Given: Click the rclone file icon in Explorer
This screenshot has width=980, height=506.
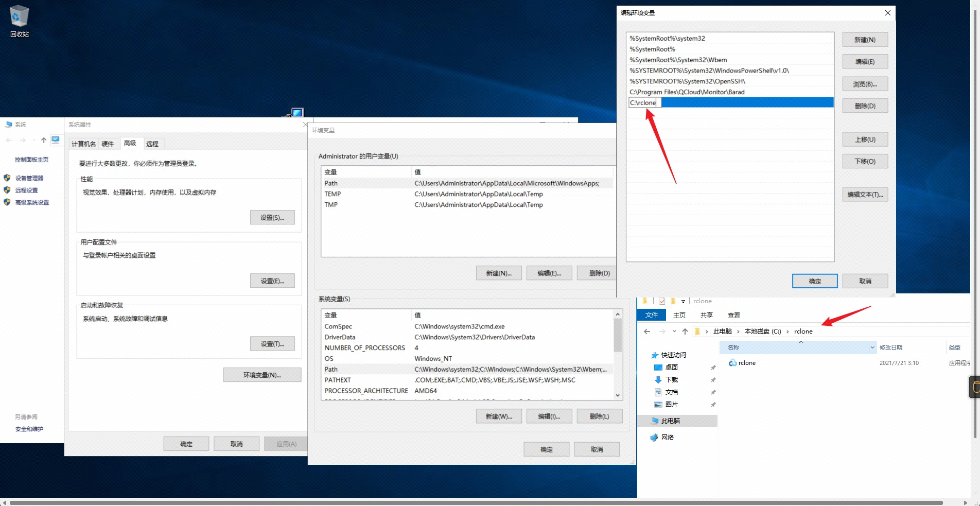Looking at the screenshot, I should click(x=732, y=363).
